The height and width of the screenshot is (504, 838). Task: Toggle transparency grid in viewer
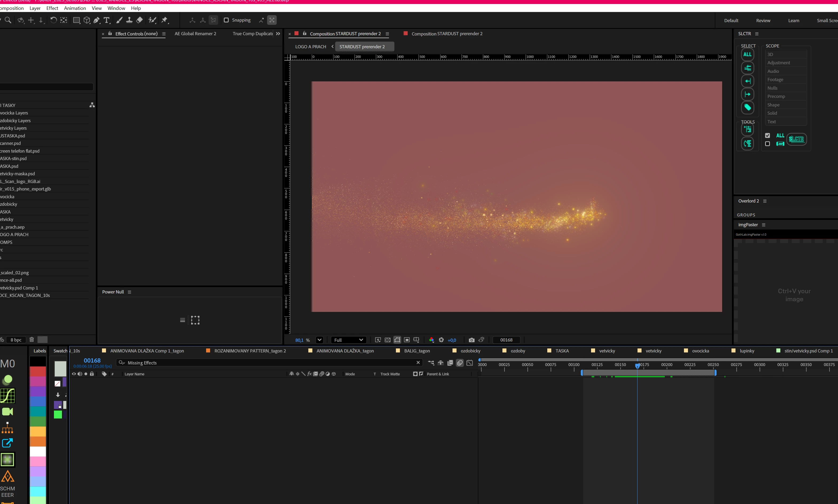click(x=387, y=340)
